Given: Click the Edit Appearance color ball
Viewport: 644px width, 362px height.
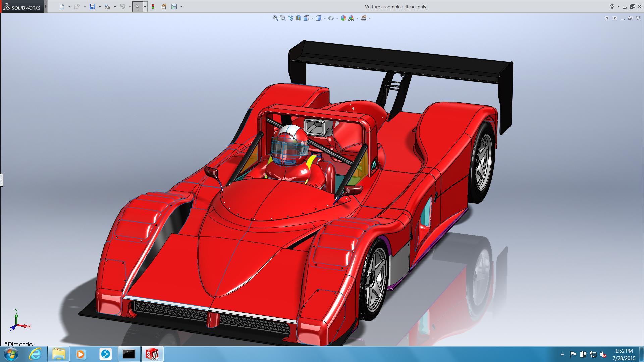Looking at the screenshot, I should point(343,18).
